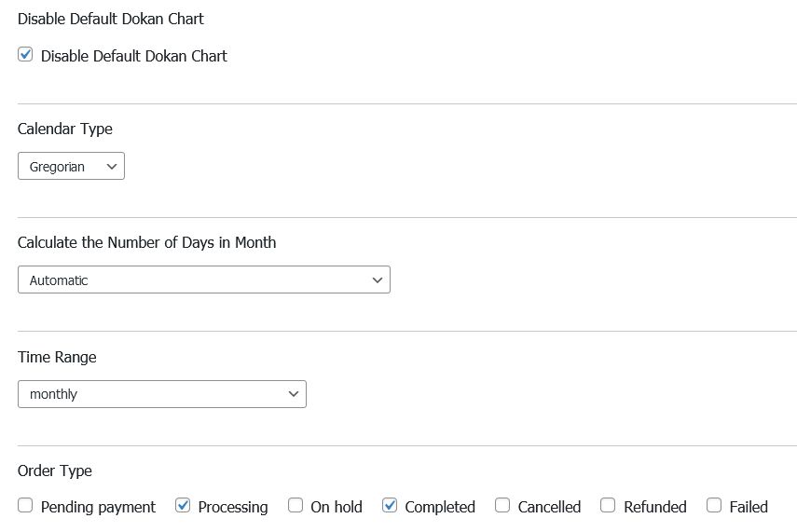Enable the Refunded order type checkbox

click(x=608, y=506)
